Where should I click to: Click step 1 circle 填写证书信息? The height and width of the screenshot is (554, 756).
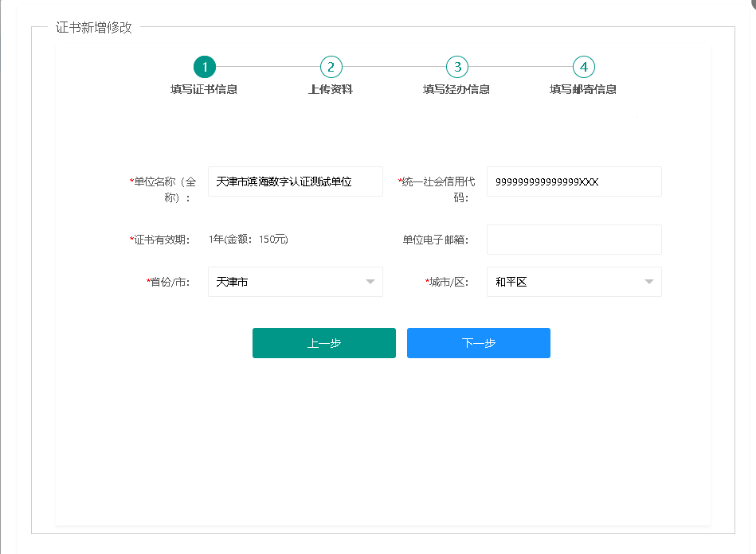coord(205,67)
